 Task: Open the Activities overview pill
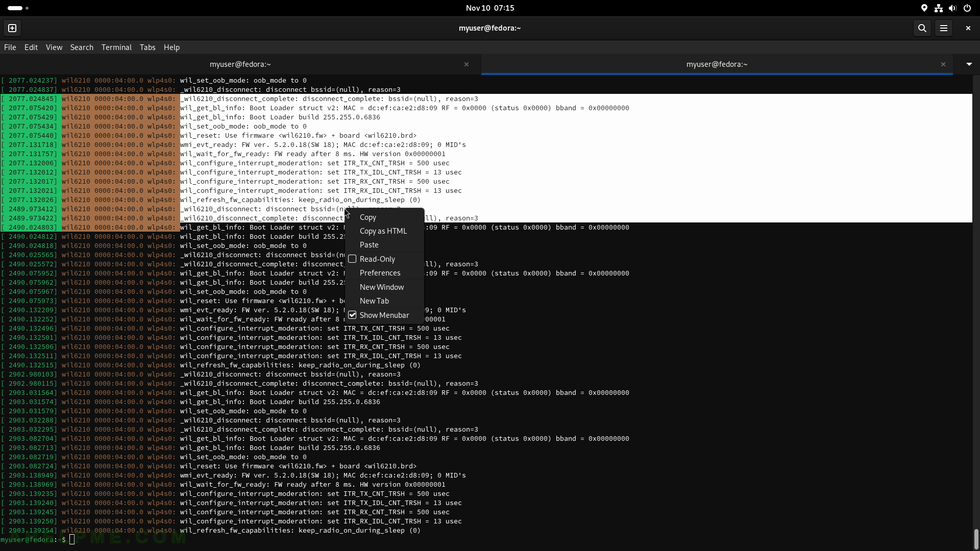[x=18, y=8]
